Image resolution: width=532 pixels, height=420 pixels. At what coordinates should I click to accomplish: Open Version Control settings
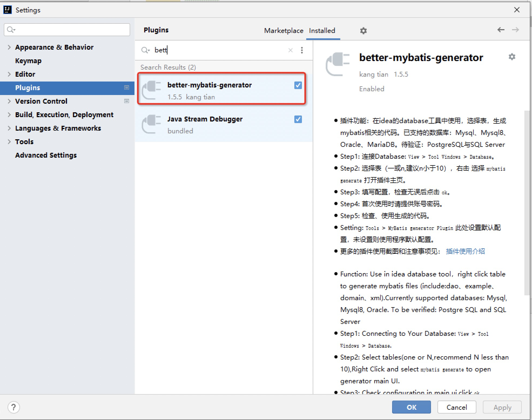point(41,101)
